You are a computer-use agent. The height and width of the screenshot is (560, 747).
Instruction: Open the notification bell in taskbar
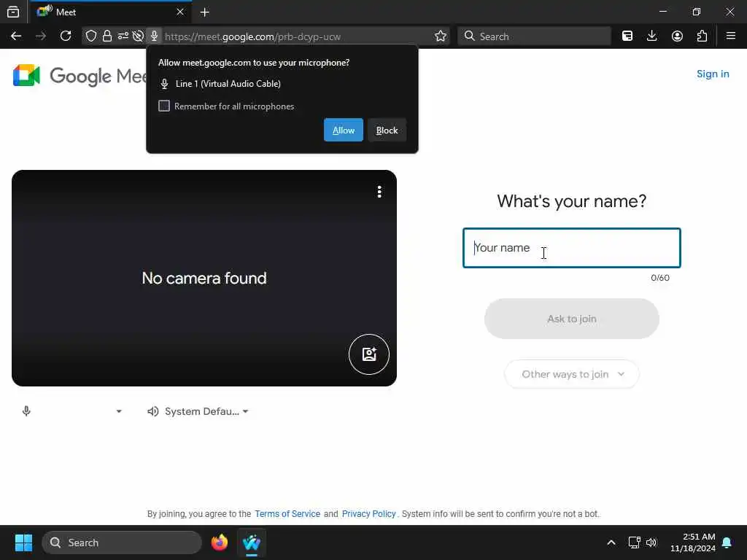pyautogui.click(x=727, y=542)
